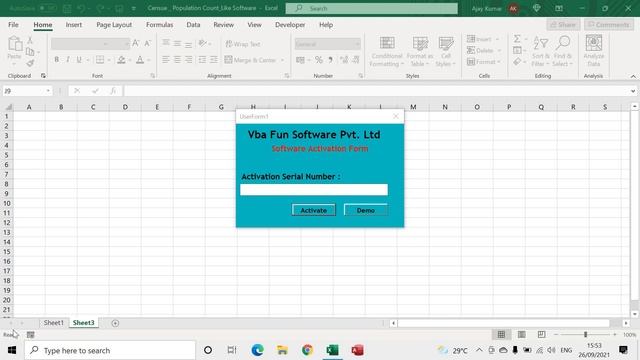
Task: Apply Comma Style
Action: pyautogui.click(x=330, y=60)
